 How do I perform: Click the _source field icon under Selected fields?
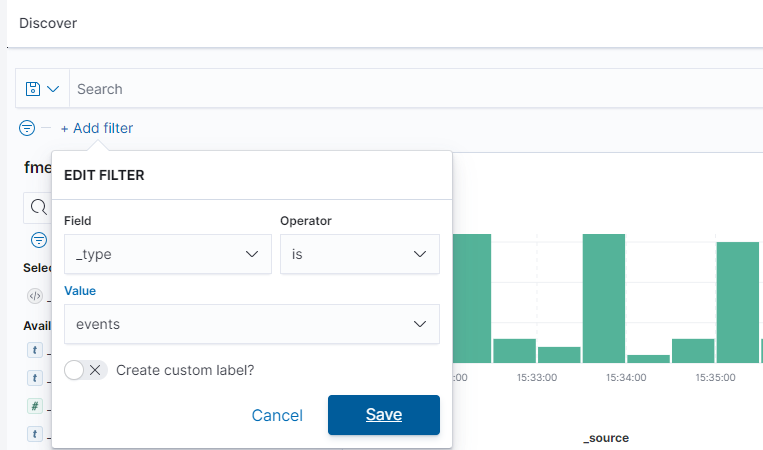[x=35, y=296]
